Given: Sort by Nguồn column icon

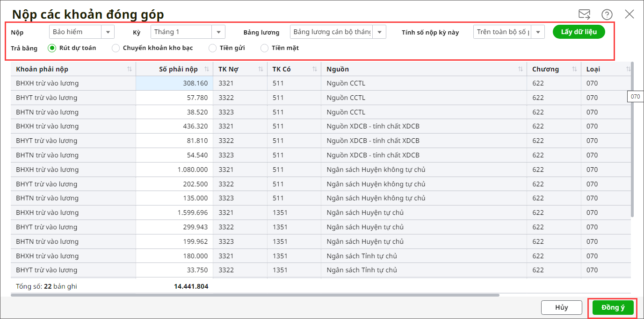Looking at the screenshot, I should (521, 69).
